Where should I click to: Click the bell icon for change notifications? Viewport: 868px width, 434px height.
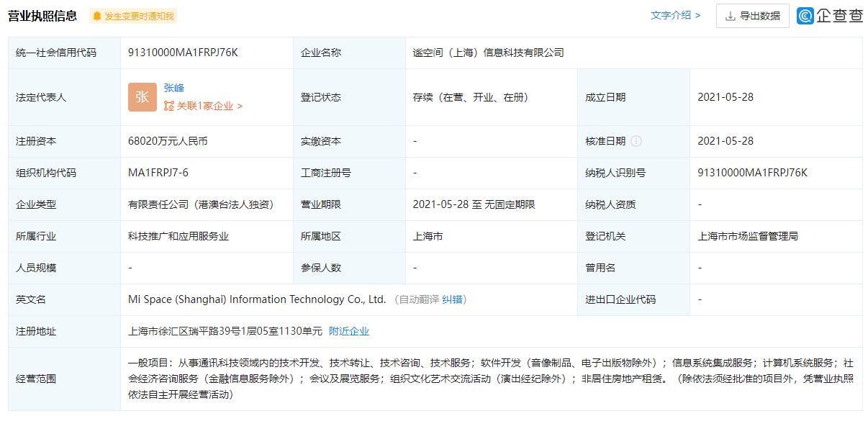pos(97,16)
